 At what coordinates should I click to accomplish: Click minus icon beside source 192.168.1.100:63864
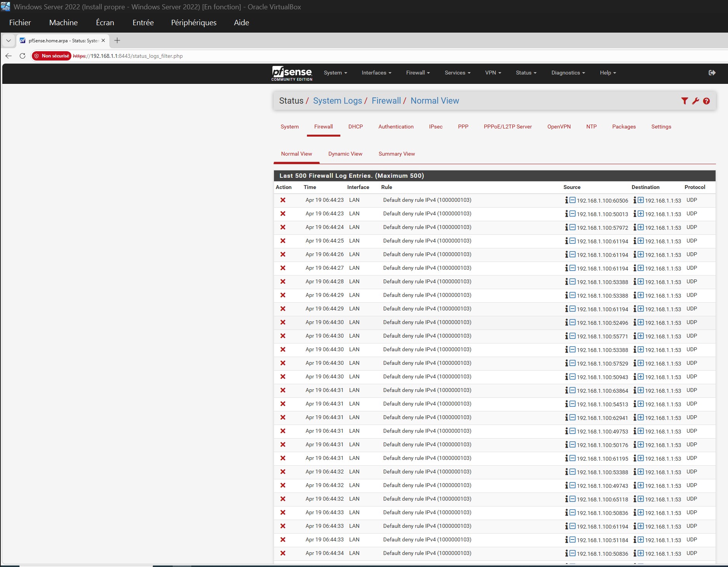572,390
